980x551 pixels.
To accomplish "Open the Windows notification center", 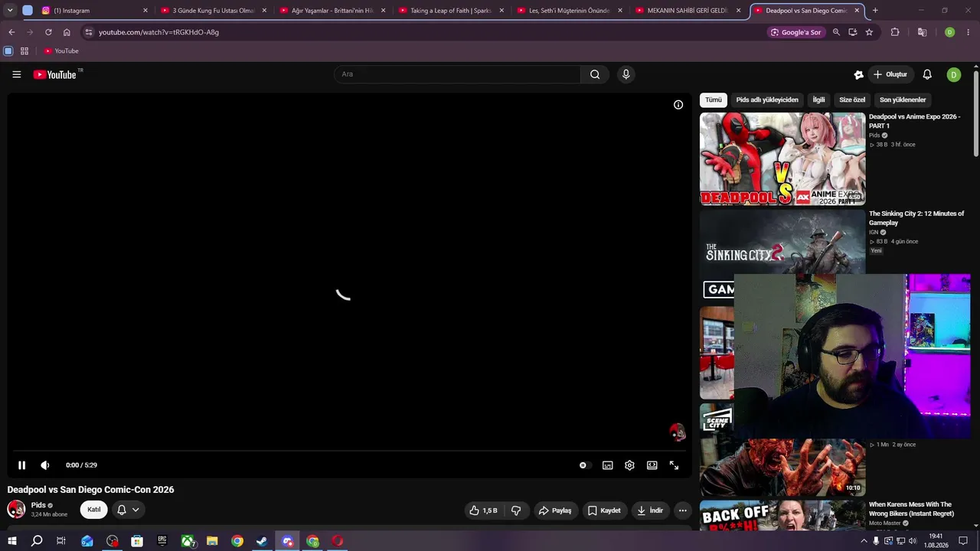I will (x=963, y=541).
